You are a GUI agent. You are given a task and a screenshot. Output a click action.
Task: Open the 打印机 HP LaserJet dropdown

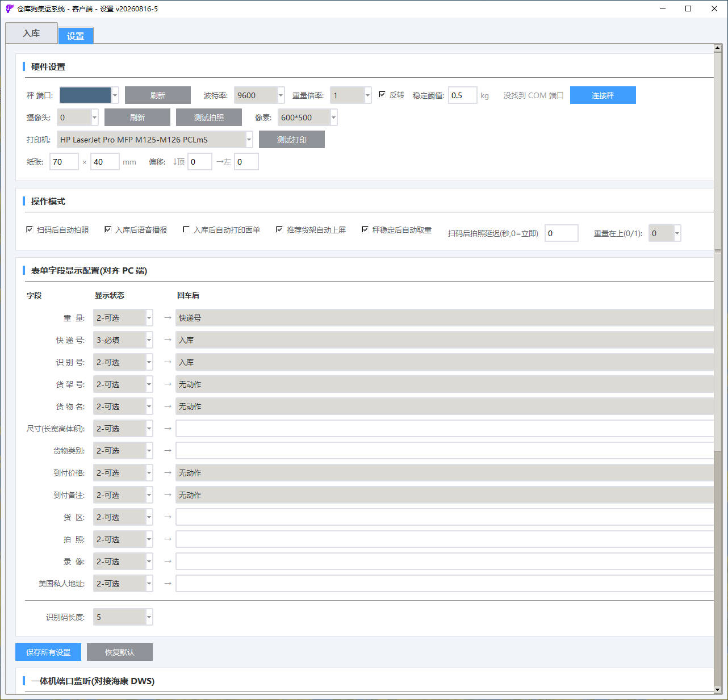[155, 140]
